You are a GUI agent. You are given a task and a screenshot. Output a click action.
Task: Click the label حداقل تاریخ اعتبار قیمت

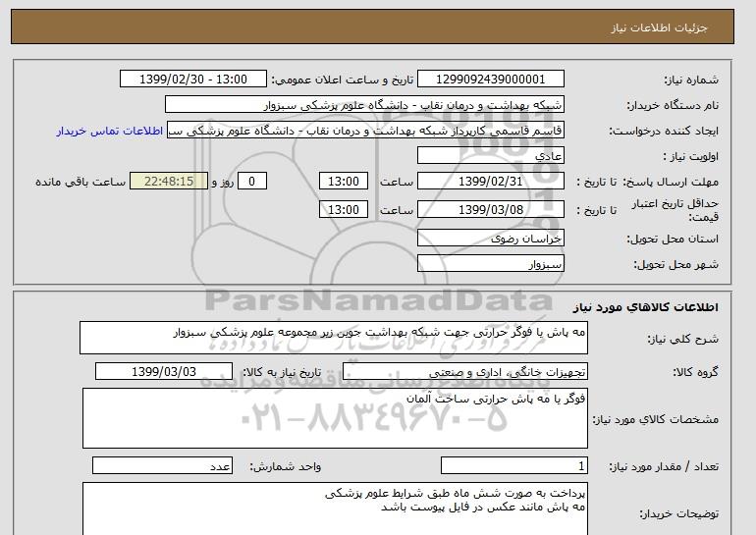675,210
